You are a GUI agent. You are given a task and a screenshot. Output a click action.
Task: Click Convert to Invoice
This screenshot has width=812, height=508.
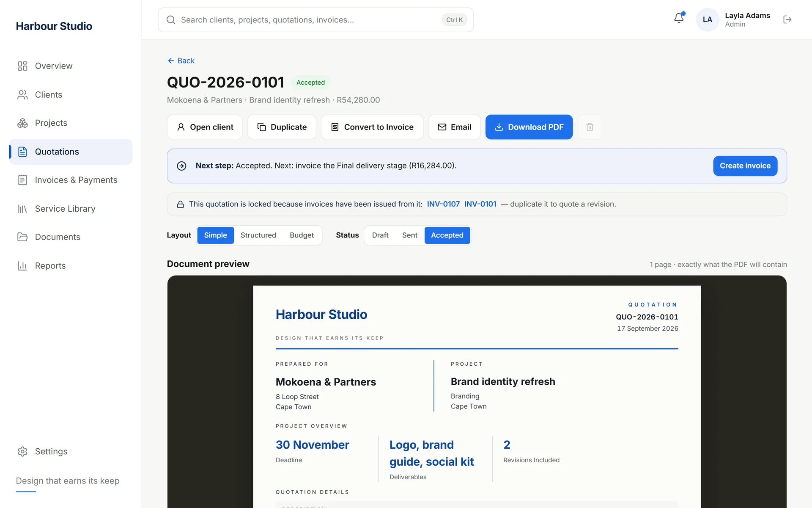coord(372,127)
